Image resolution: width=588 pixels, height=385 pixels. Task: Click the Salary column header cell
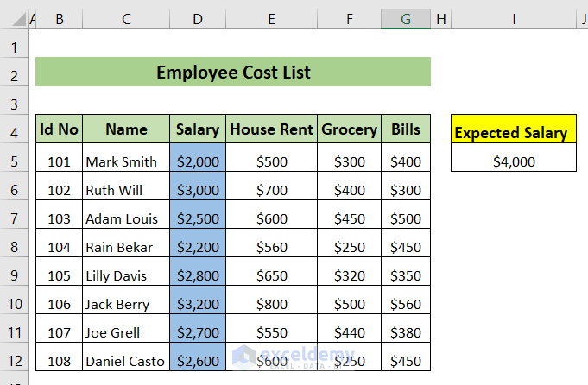(x=198, y=129)
